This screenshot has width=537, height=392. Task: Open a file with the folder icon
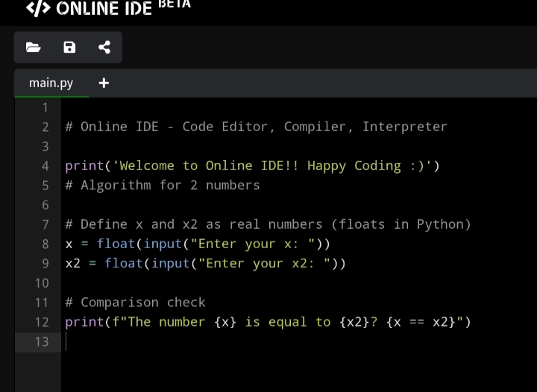click(x=34, y=47)
